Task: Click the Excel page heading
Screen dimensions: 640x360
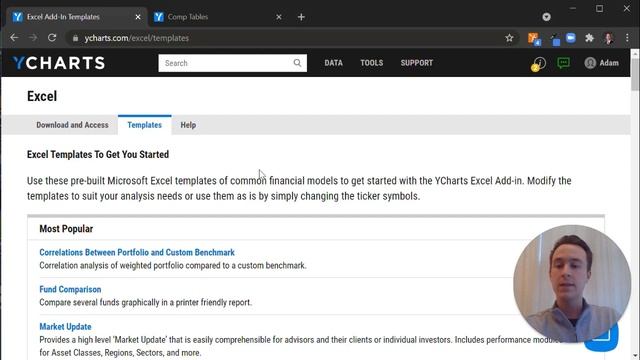Action: click(x=42, y=96)
